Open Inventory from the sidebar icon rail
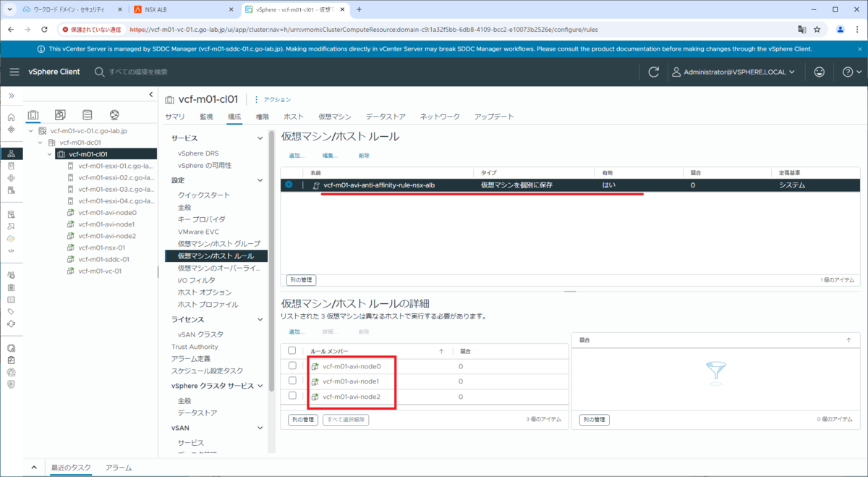Screen dimensions: 868x477 [11, 153]
